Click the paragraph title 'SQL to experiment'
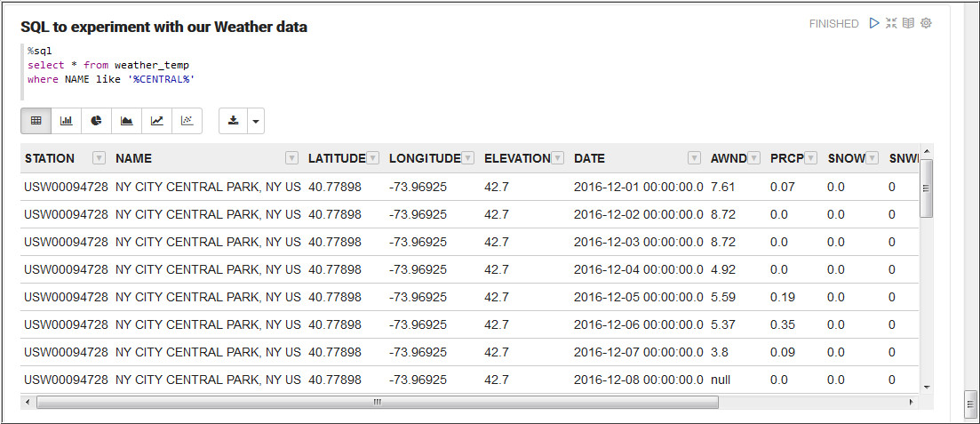 (x=163, y=27)
